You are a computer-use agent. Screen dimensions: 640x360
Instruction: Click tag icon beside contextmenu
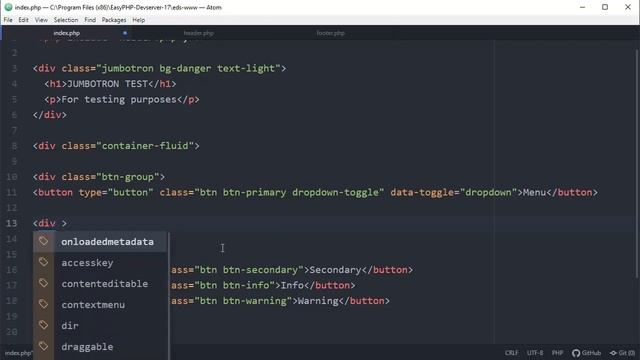click(43, 304)
